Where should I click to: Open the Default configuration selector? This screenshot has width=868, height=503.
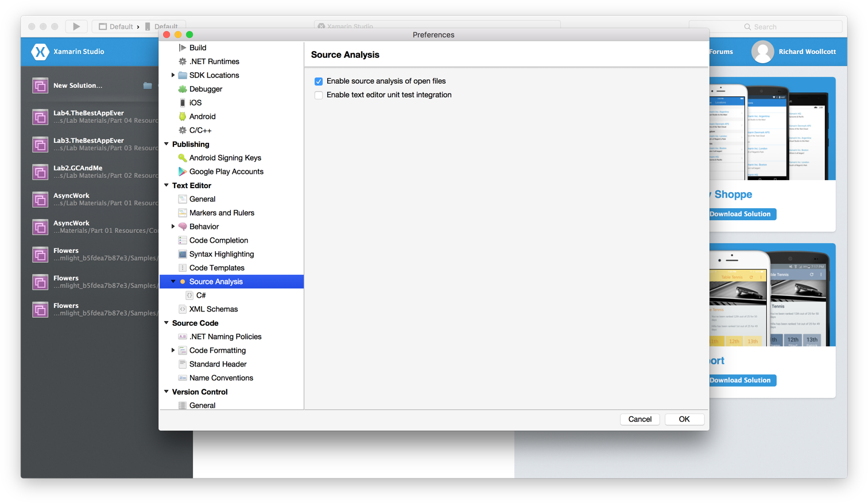[116, 26]
